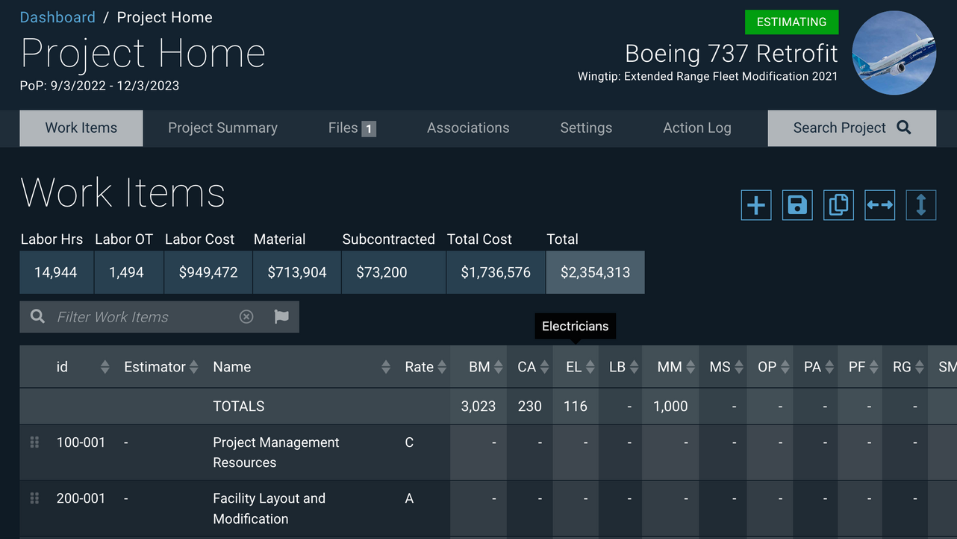Image resolution: width=957 pixels, height=539 pixels.
Task: Click the Boeing 737 Retrofit project title
Action: [731, 54]
